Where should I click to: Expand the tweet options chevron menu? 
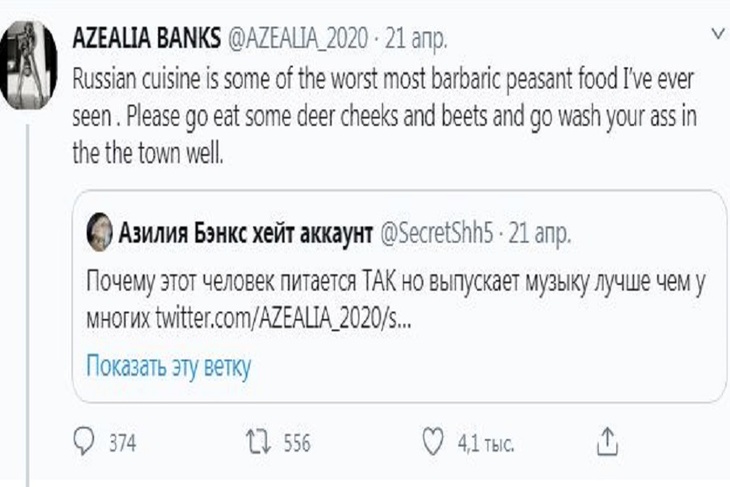click(716, 35)
